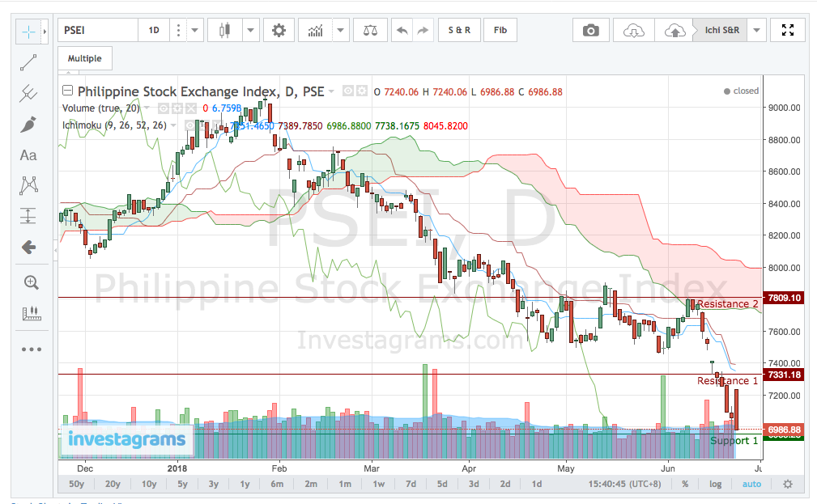Open the candle chart style dropdown

click(x=249, y=30)
